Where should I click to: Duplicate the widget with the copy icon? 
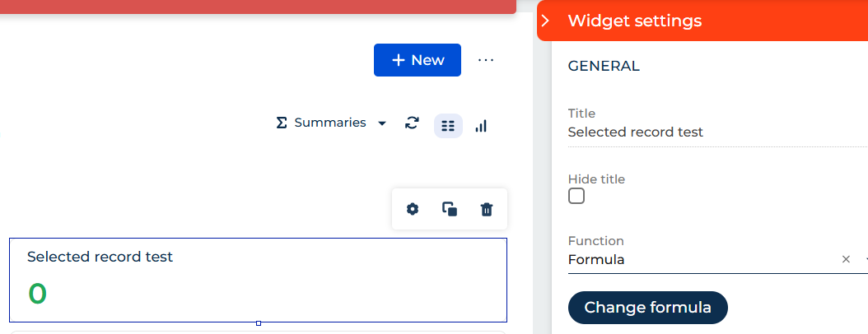(450, 209)
